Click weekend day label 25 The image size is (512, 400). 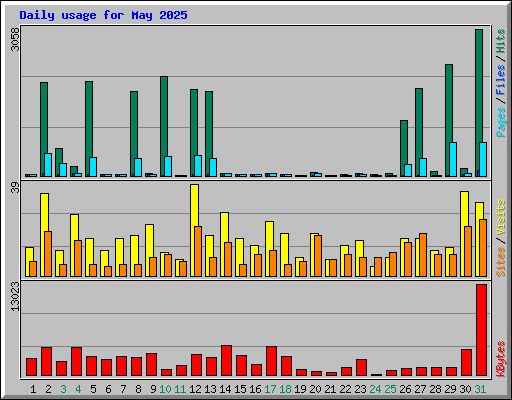pyautogui.click(x=390, y=389)
